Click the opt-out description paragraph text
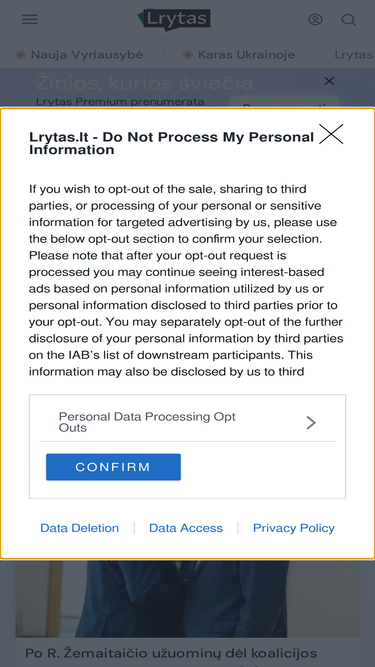375x667 pixels. [186, 280]
